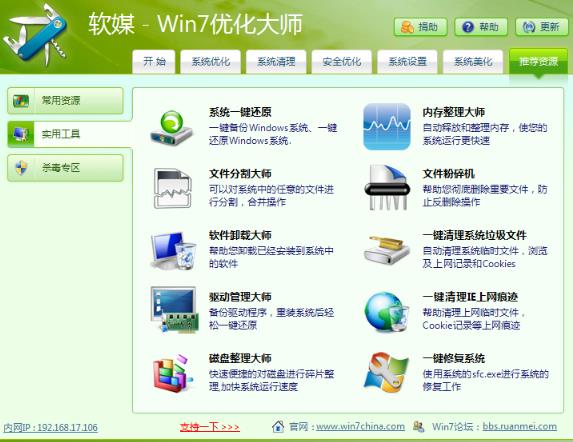Viewport: 573px width, 442px height.
Task: Click the 内存整理大师 title text
Action: click(454, 112)
